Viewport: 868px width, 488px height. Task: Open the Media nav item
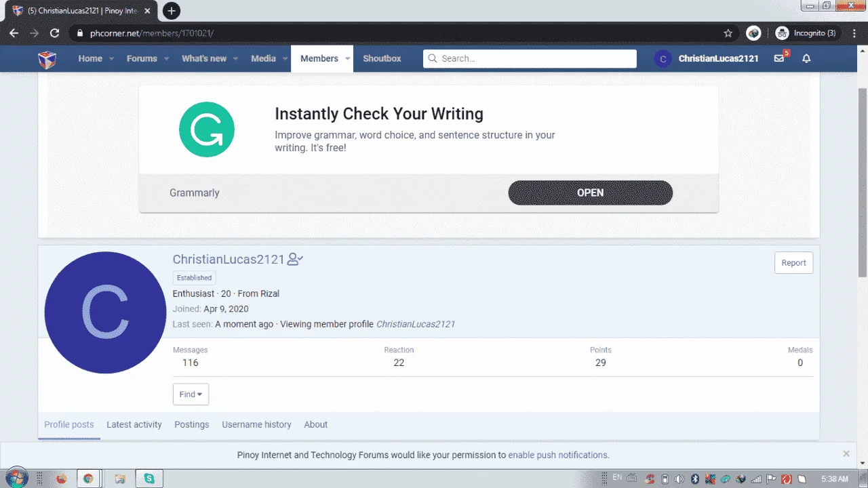(x=263, y=59)
